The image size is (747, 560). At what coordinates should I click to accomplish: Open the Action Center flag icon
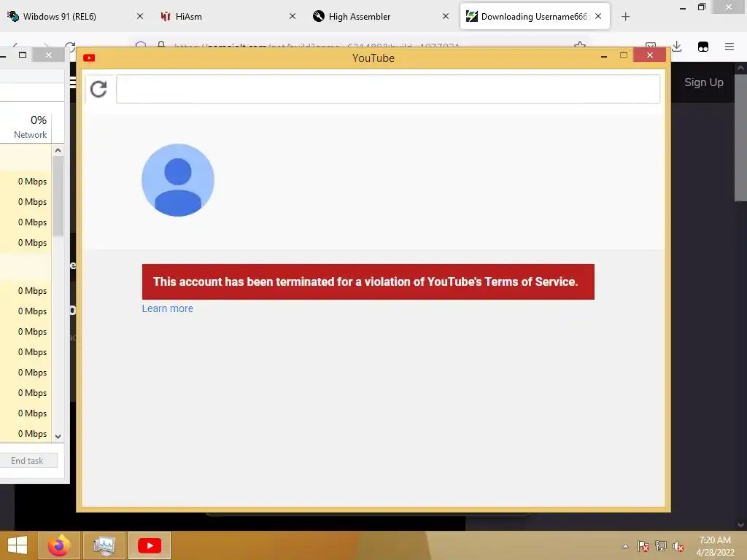[x=643, y=546]
